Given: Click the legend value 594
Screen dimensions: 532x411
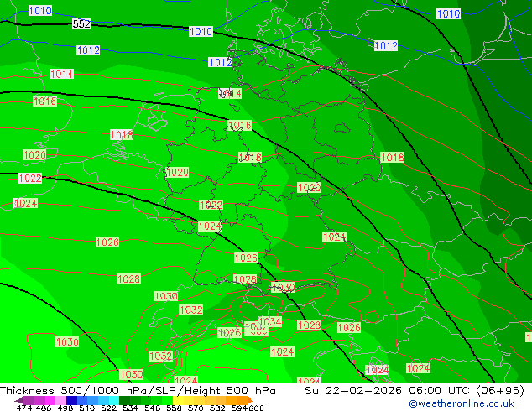Looking at the screenshot, I should [239, 408].
